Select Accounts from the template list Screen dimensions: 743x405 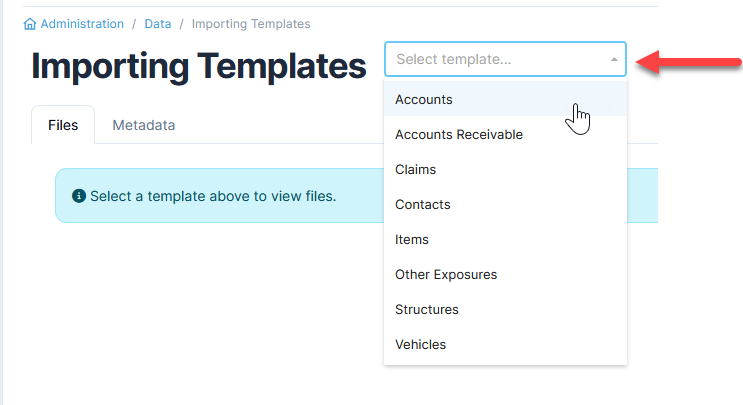click(x=506, y=99)
